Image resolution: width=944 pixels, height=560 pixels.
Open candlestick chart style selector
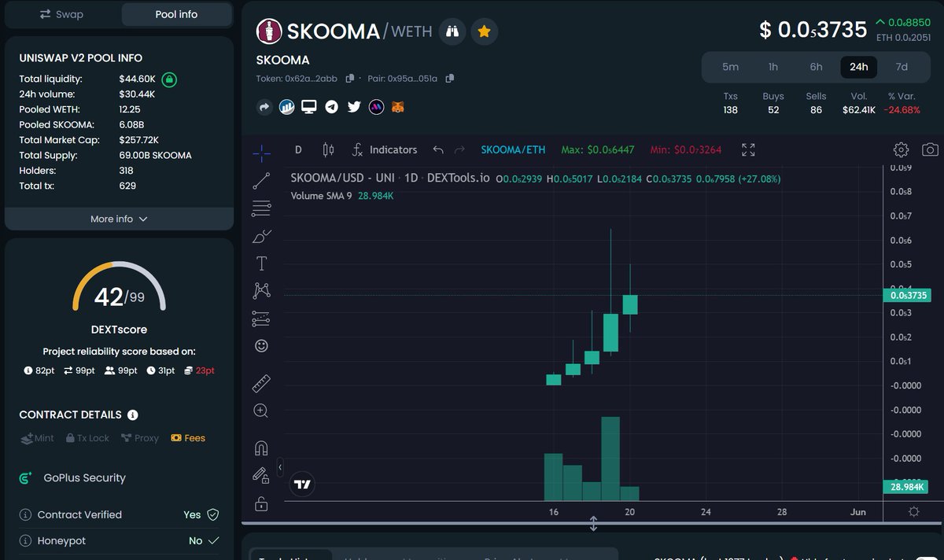pos(329,149)
